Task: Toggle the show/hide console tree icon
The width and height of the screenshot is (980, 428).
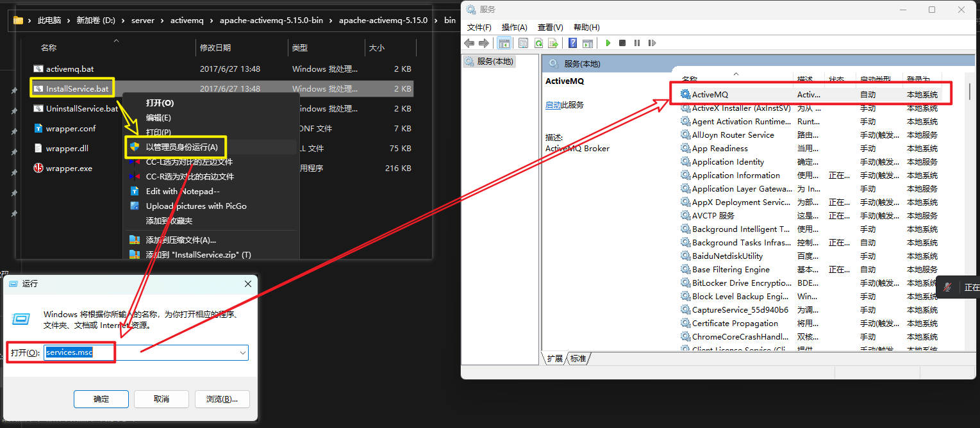Action: [504, 43]
